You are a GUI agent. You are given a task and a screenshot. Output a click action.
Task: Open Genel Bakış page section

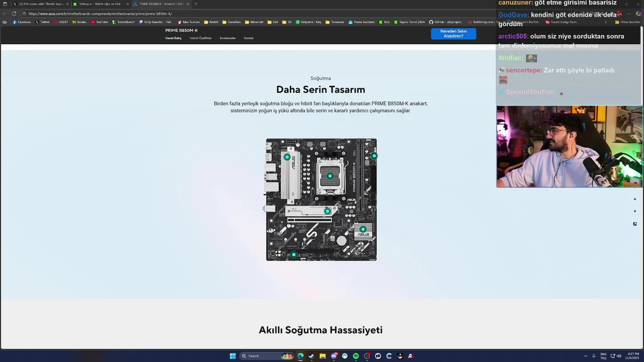pyautogui.click(x=173, y=38)
